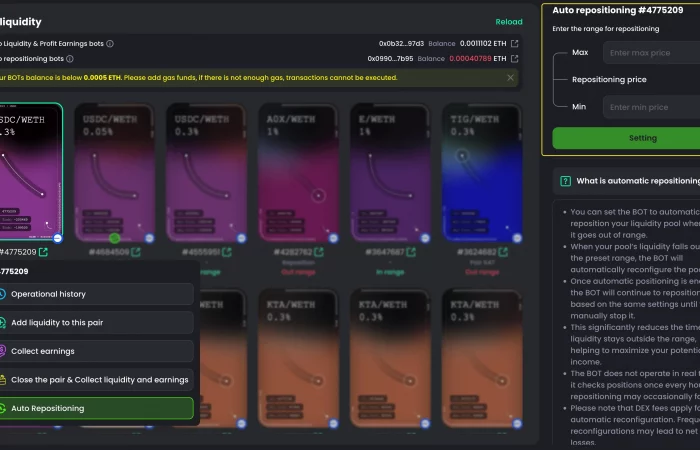
Task: Select Auto Repositioning menu entry
Action: click(x=96, y=408)
